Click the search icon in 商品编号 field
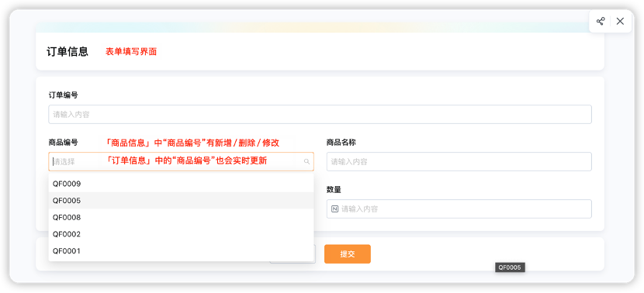The width and height of the screenshot is (644, 293). [306, 162]
